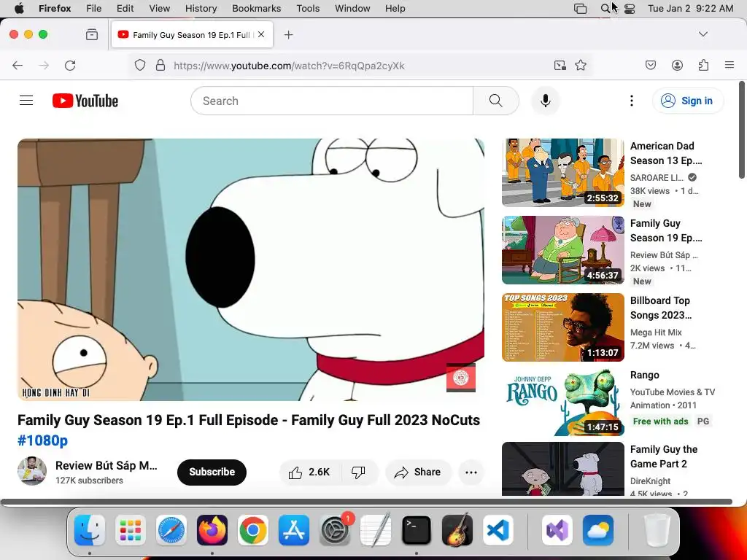Open the Apple menu

point(19,9)
